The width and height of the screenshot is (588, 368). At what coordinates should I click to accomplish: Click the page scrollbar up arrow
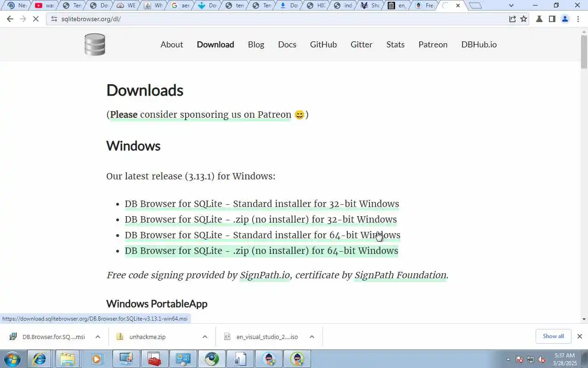(x=584, y=31)
